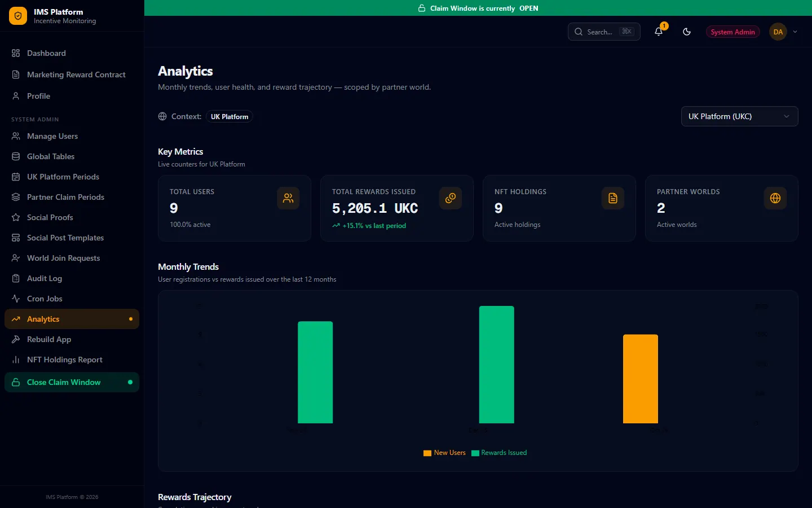Viewport: 812px width, 508px height.
Task: Click the globe icon beside Context
Action: tap(162, 116)
